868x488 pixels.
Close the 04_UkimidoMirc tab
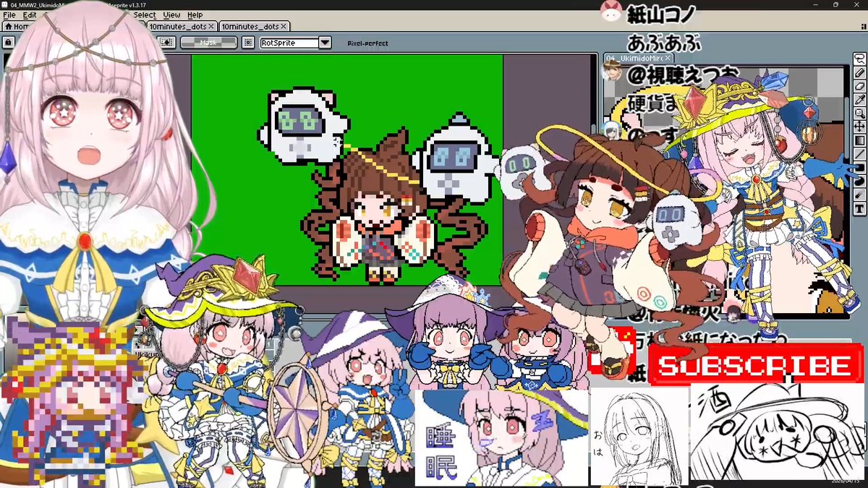[x=668, y=58]
